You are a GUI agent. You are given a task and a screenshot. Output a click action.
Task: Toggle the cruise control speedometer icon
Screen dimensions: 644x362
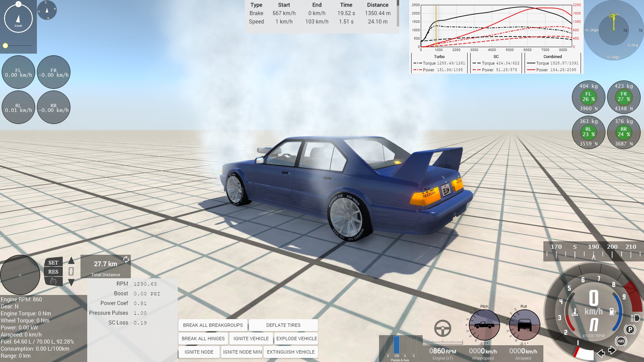(53, 281)
